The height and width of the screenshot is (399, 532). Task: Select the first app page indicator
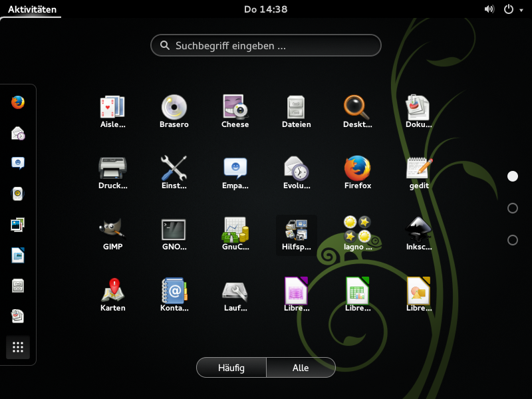coord(512,176)
